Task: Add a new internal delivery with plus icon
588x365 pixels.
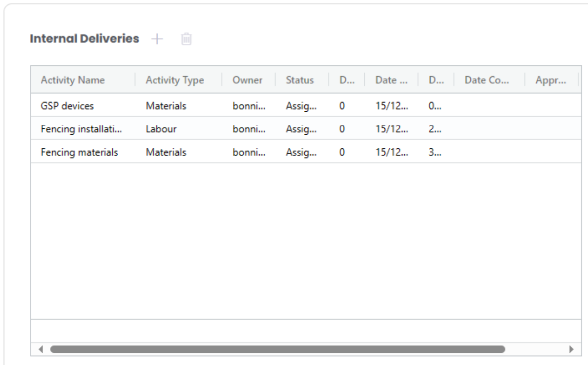Action: pos(157,38)
